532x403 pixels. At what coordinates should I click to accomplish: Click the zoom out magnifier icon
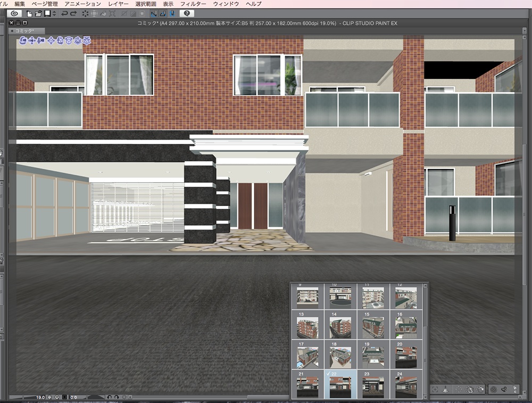[x=49, y=397]
